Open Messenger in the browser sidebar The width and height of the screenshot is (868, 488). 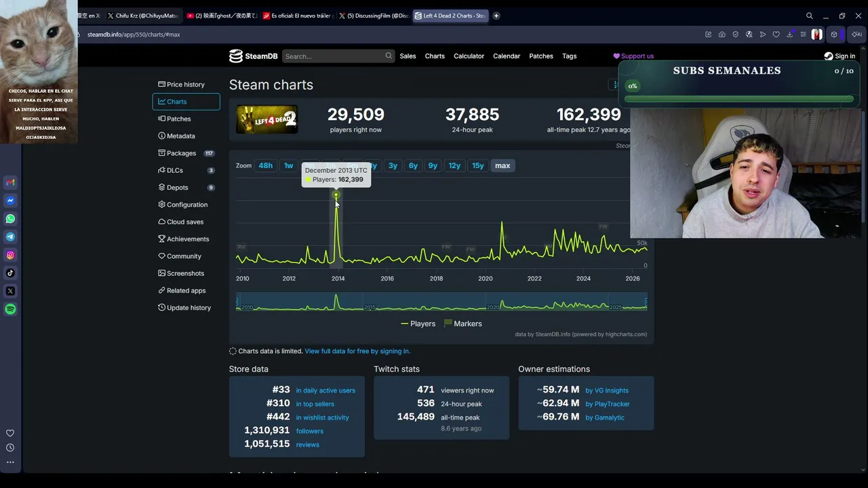click(10, 201)
